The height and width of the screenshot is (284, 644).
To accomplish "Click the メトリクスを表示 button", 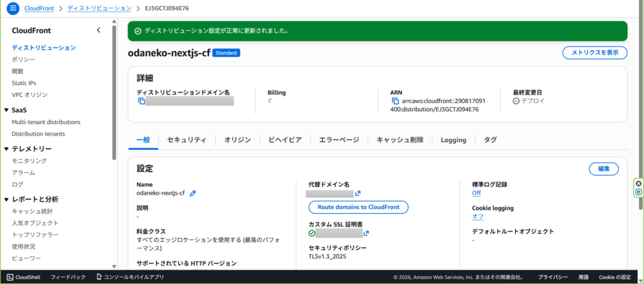I will (x=594, y=52).
